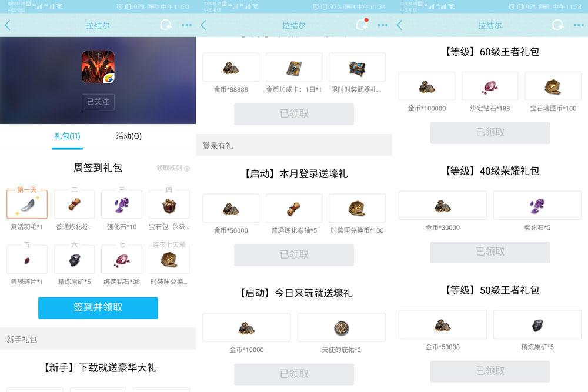Tap the 【新手】下载就送豪华大礼 title
The image size is (588, 392).
pos(98,368)
